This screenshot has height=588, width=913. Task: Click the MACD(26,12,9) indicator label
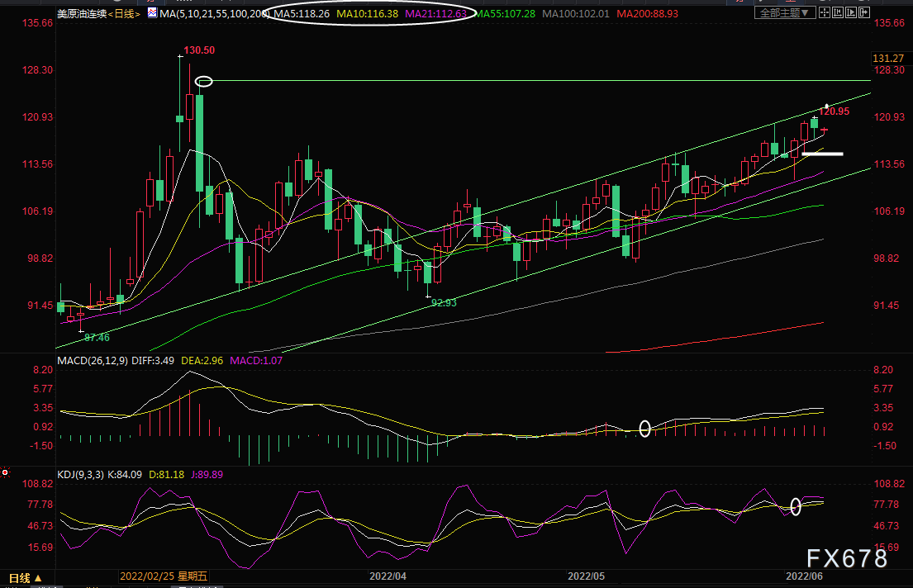tap(93, 361)
